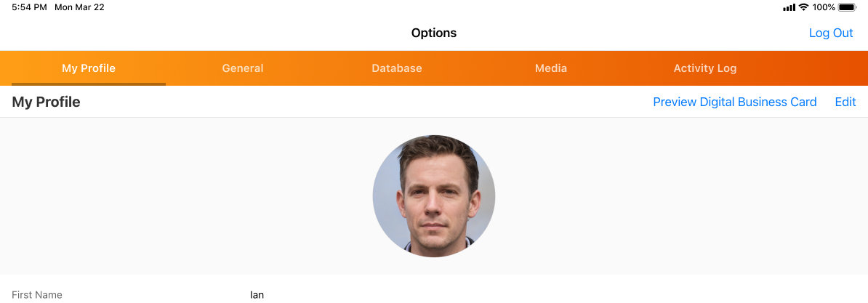Go to the Media tab
The width and height of the screenshot is (868, 303).
pos(551,68)
